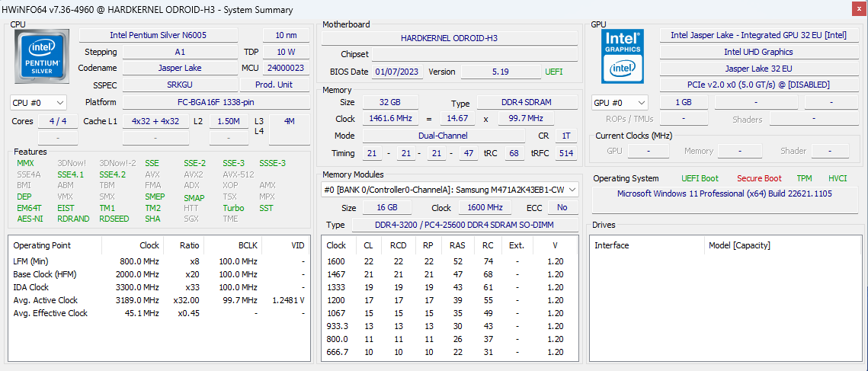Click the 666.7 clock row in memory timings table
The height and width of the screenshot is (371, 868).
(450, 352)
